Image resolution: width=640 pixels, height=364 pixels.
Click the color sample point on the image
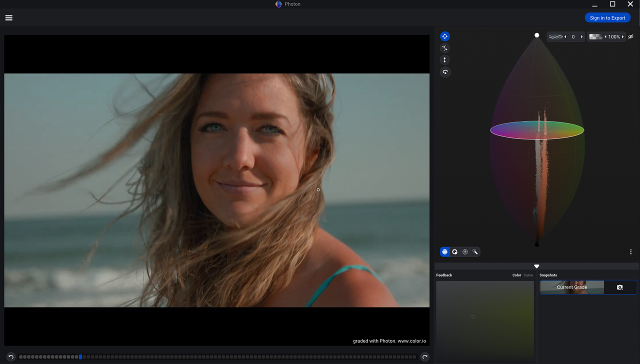pos(318,190)
